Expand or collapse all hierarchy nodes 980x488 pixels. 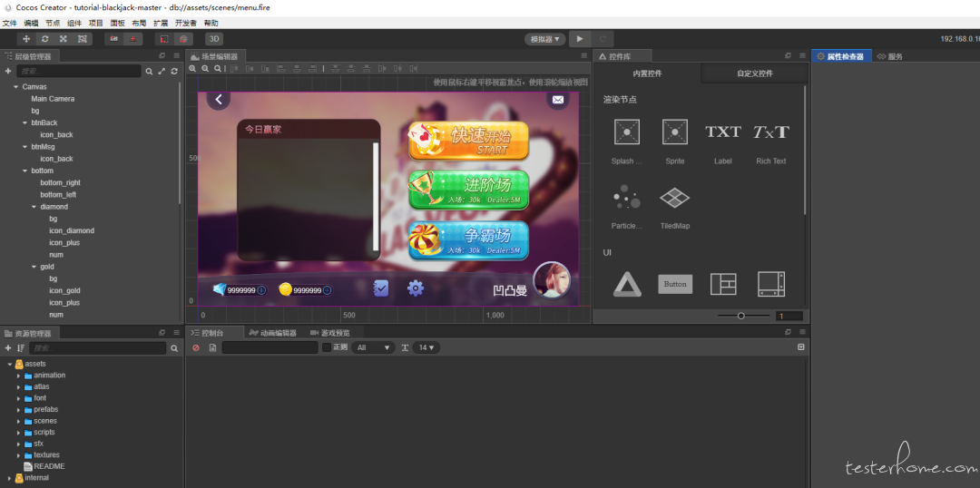pyautogui.click(x=162, y=72)
